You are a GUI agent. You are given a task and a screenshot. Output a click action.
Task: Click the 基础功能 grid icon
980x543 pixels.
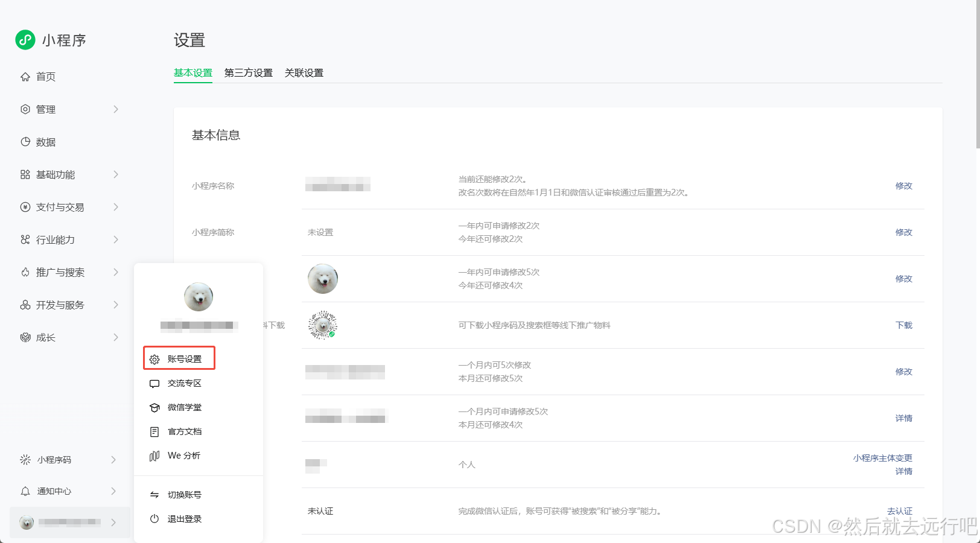pyautogui.click(x=25, y=174)
